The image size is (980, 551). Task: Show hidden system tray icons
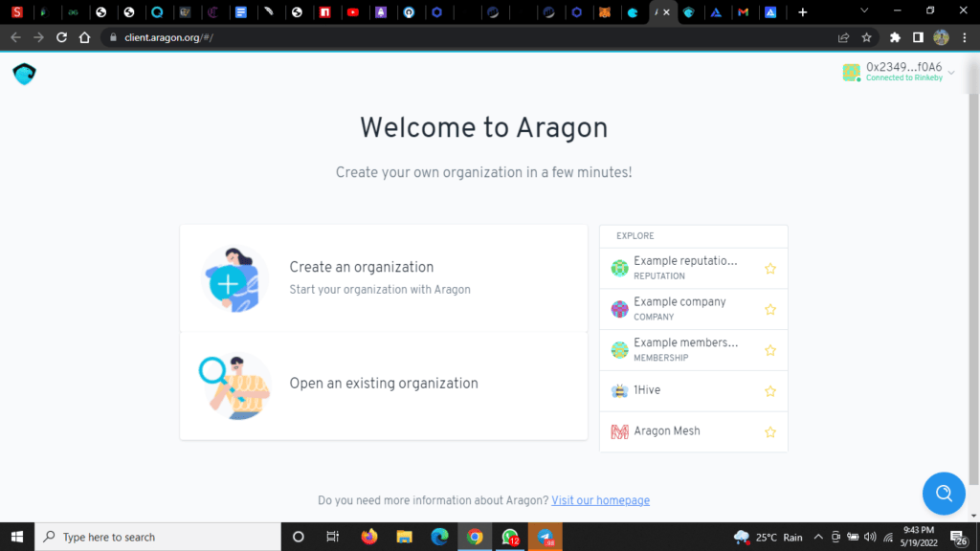pyautogui.click(x=817, y=537)
